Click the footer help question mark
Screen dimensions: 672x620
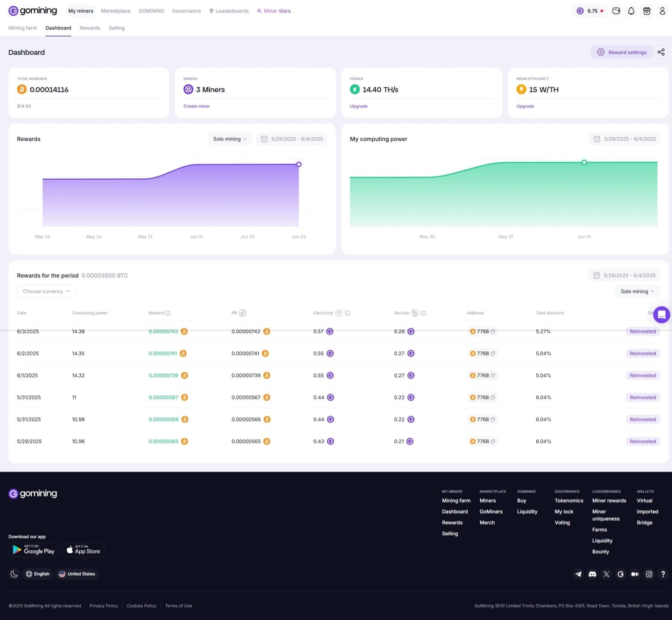click(663, 574)
